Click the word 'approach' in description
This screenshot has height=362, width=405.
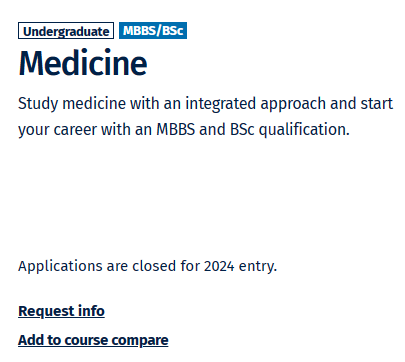293,104
